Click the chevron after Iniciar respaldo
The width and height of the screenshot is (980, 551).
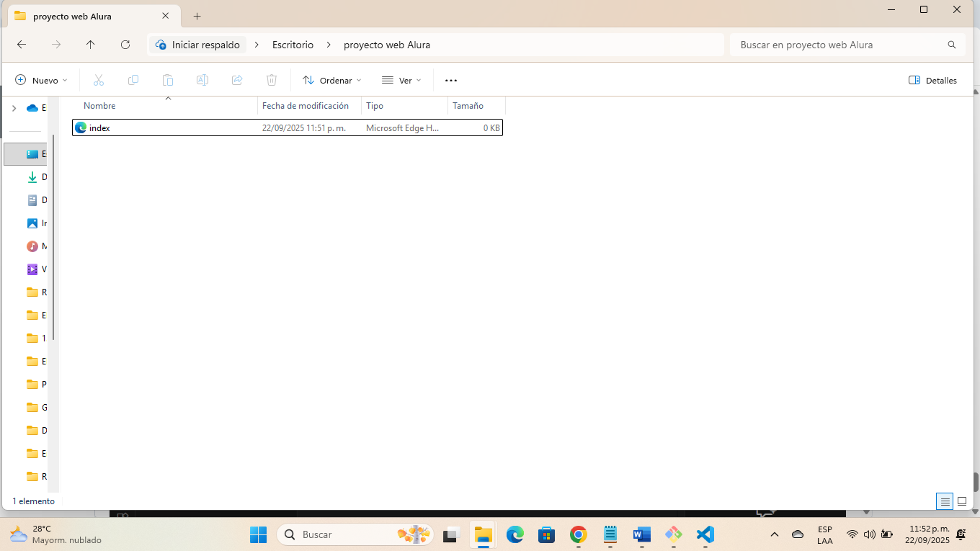coord(257,45)
